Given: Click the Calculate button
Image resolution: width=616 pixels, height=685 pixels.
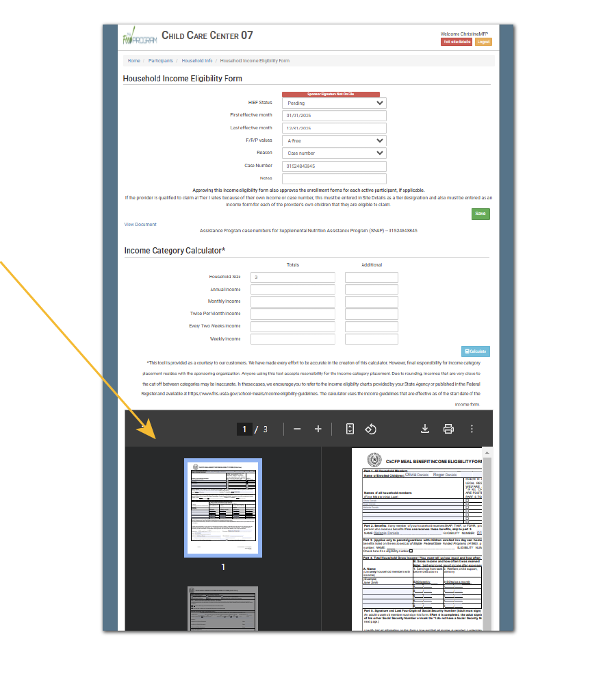Looking at the screenshot, I should [475, 351].
